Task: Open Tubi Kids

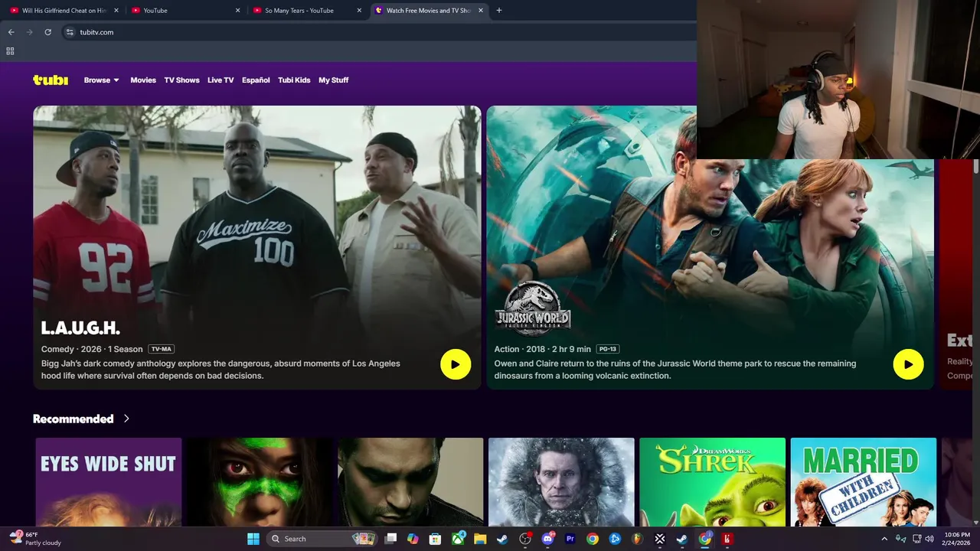Action: [x=294, y=80]
